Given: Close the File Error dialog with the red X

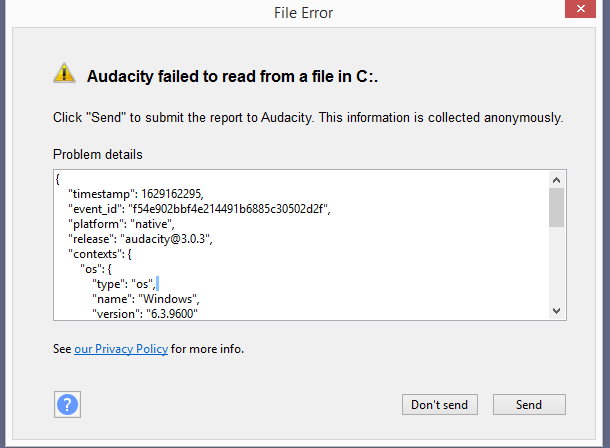Looking at the screenshot, I should [x=580, y=9].
